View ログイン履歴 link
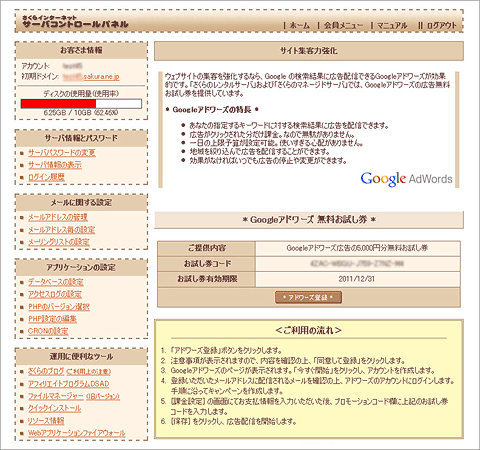 coord(46,177)
